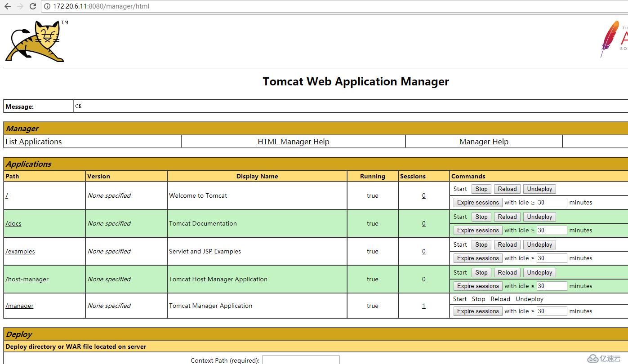This screenshot has width=628, height=364.
Task: Expire sessions for Tomcat Manager Application
Action: point(478,311)
